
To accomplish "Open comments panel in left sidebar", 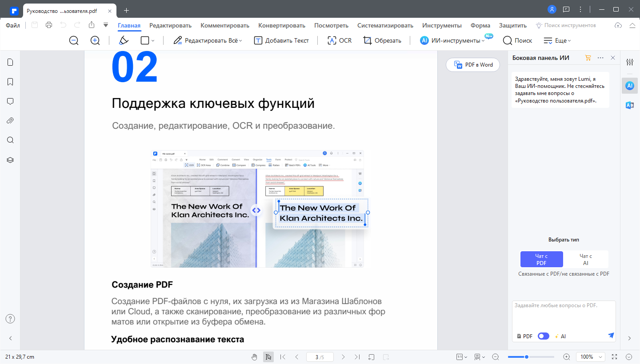I will coord(10,101).
